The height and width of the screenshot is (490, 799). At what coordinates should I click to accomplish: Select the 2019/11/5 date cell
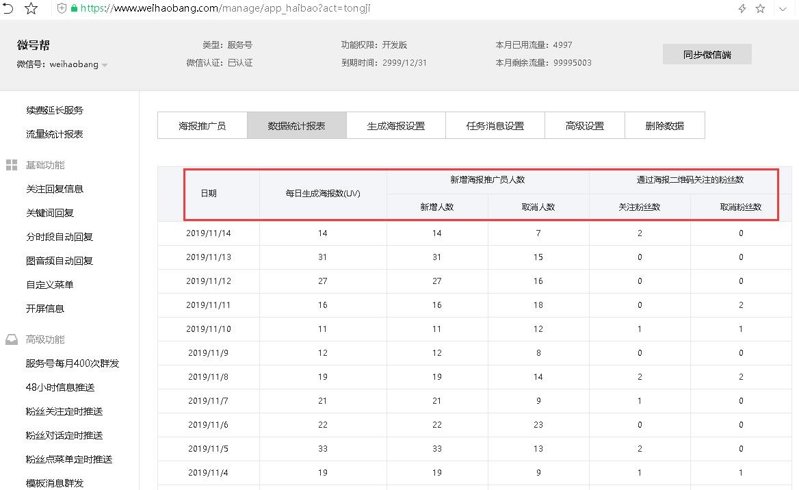(208, 449)
